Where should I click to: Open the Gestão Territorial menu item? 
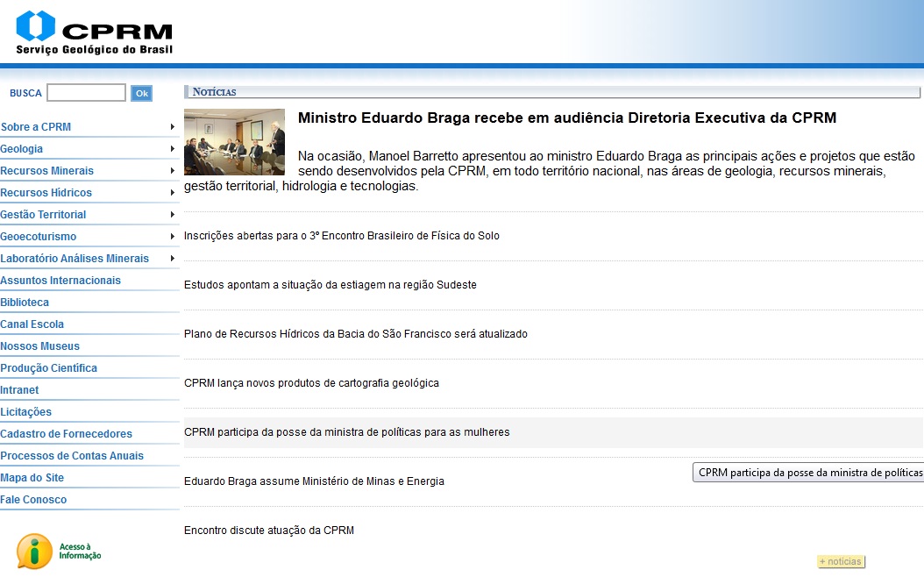43,215
